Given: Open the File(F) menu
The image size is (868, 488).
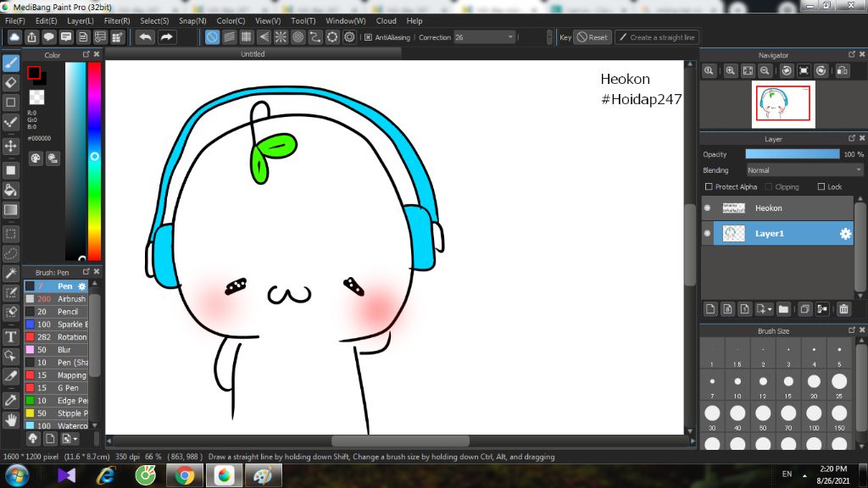Looking at the screenshot, I should click(x=15, y=21).
